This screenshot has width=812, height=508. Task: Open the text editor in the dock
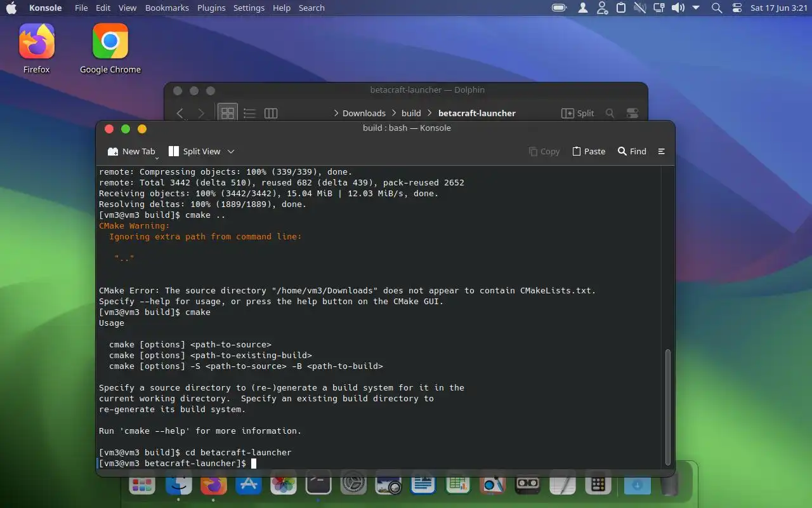point(563,485)
